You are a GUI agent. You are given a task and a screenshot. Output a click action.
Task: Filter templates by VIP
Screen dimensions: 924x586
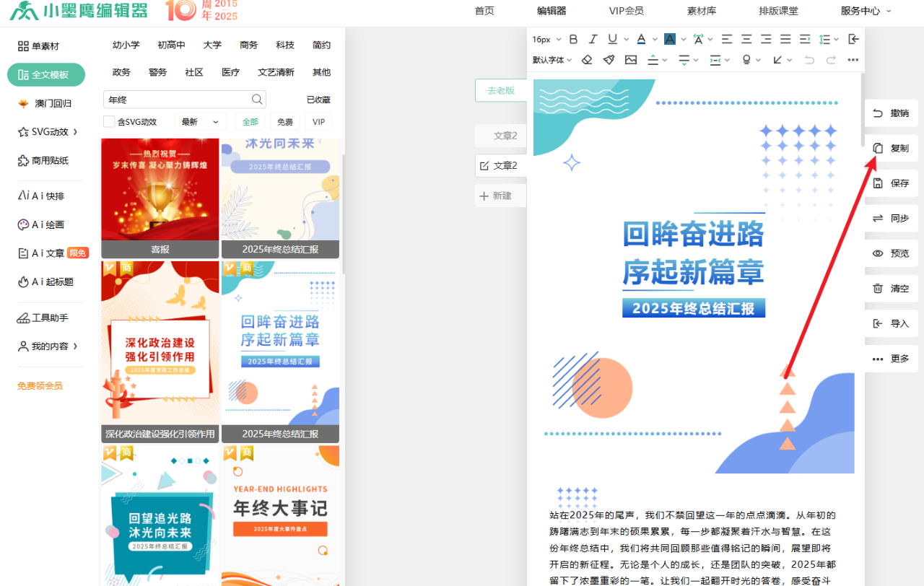pyautogui.click(x=318, y=122)
